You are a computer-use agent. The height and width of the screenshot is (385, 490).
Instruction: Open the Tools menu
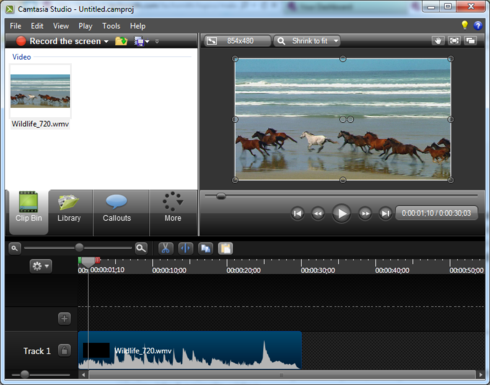[111, 26]
